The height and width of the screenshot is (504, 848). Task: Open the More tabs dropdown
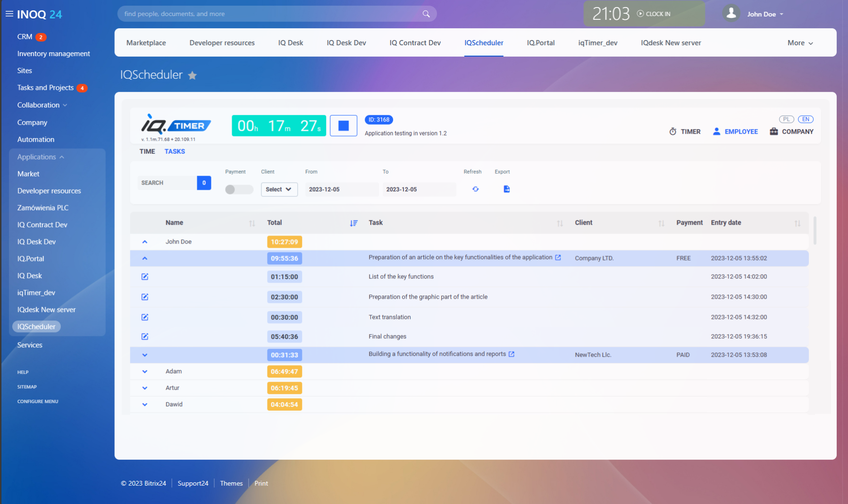click(800, 43)
